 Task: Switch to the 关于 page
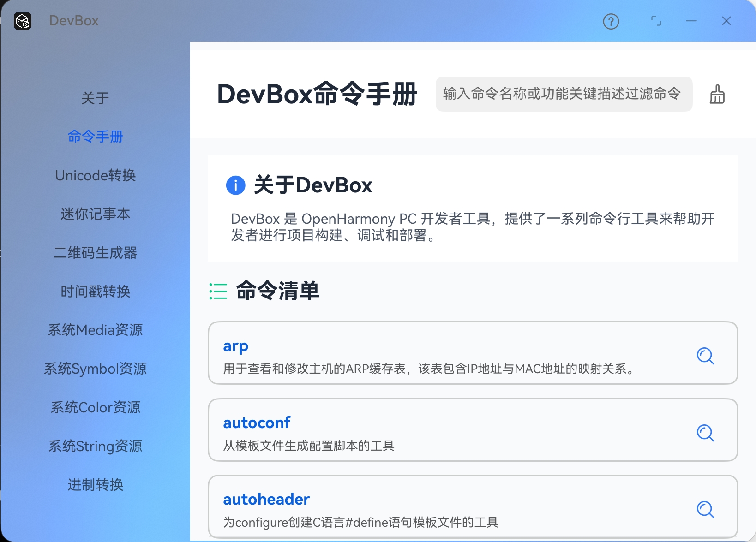95,98
